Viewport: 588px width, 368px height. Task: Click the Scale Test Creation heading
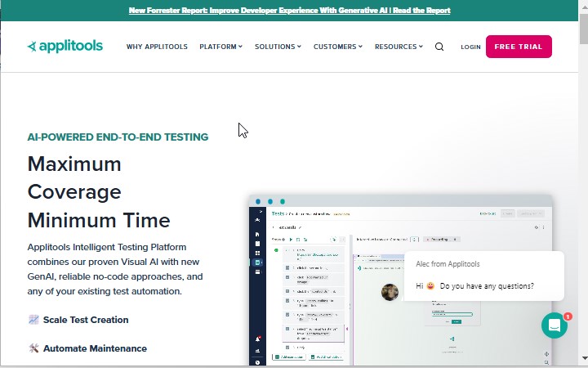(x=86, y=320)
